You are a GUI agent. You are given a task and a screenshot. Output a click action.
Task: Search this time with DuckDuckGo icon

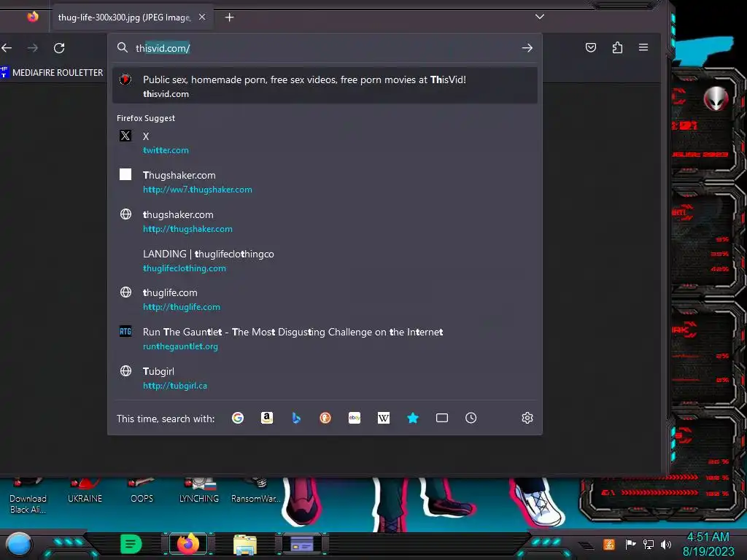click(x=325, y=418)
